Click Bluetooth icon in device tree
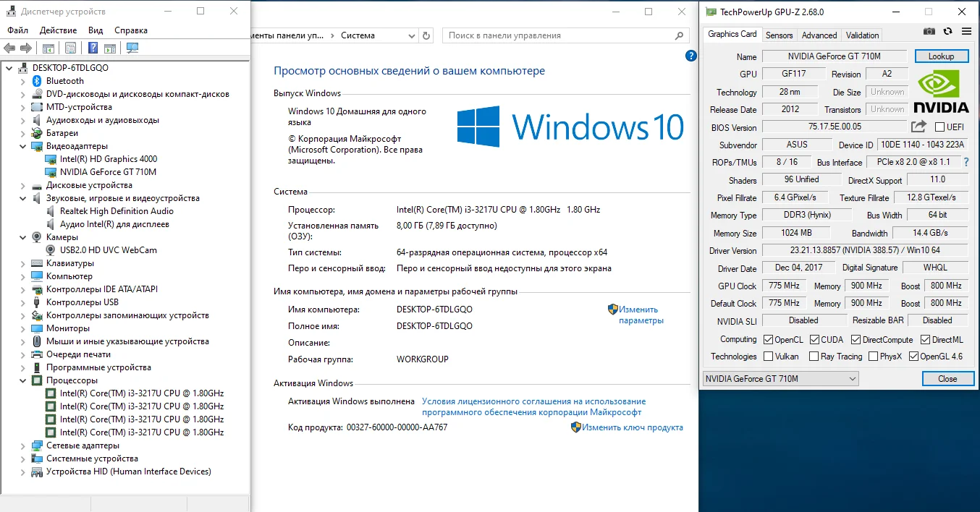 [x=38, y=81]
